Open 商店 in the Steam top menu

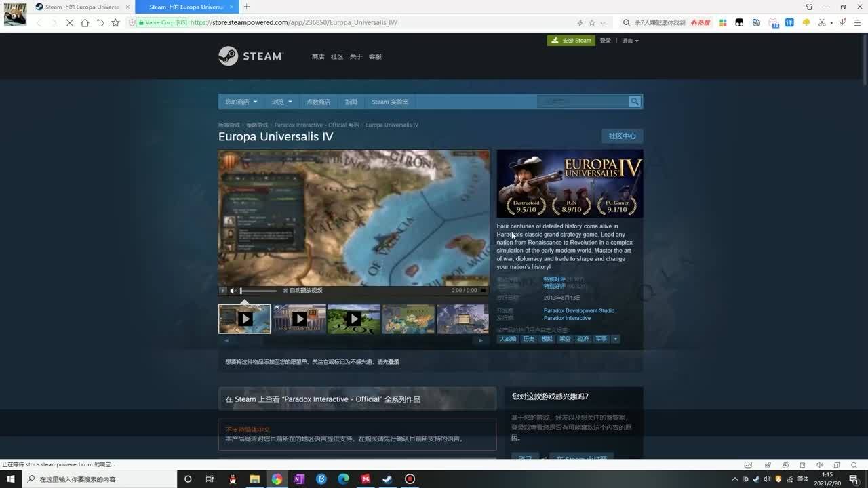click(x=318, y=57)
